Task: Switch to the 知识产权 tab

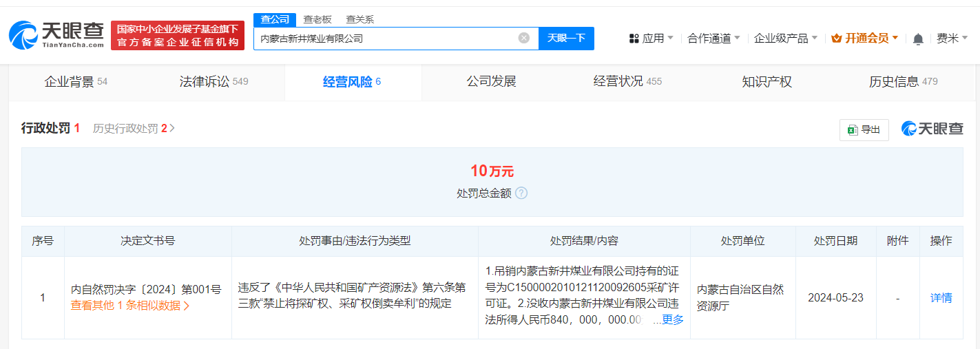Action: [x=767, y=82]
